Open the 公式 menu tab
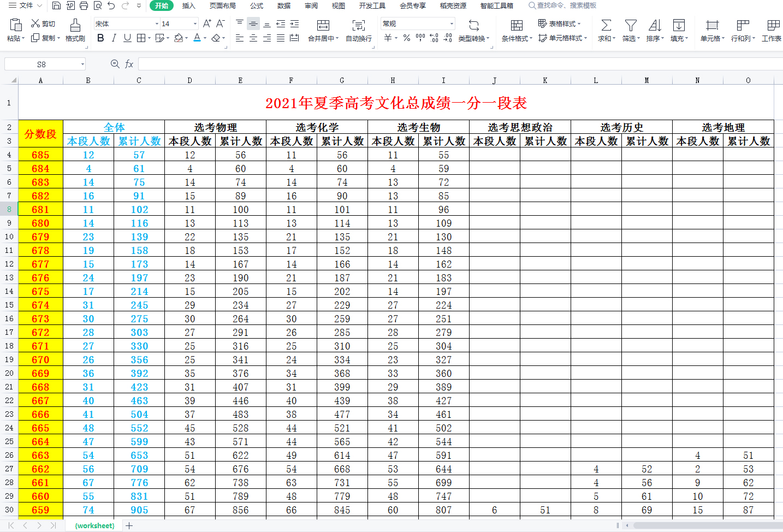This screenshot has height=532, width=783. click(256, 6)
